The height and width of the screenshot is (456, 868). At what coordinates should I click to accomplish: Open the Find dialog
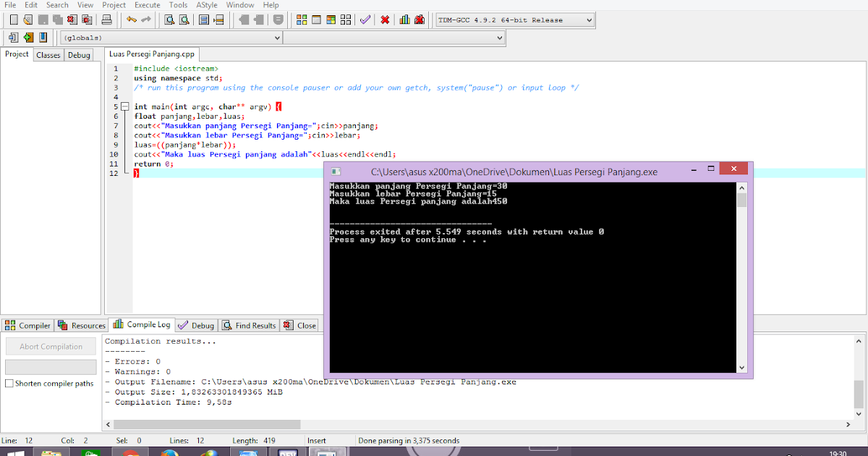click(170, 20)
